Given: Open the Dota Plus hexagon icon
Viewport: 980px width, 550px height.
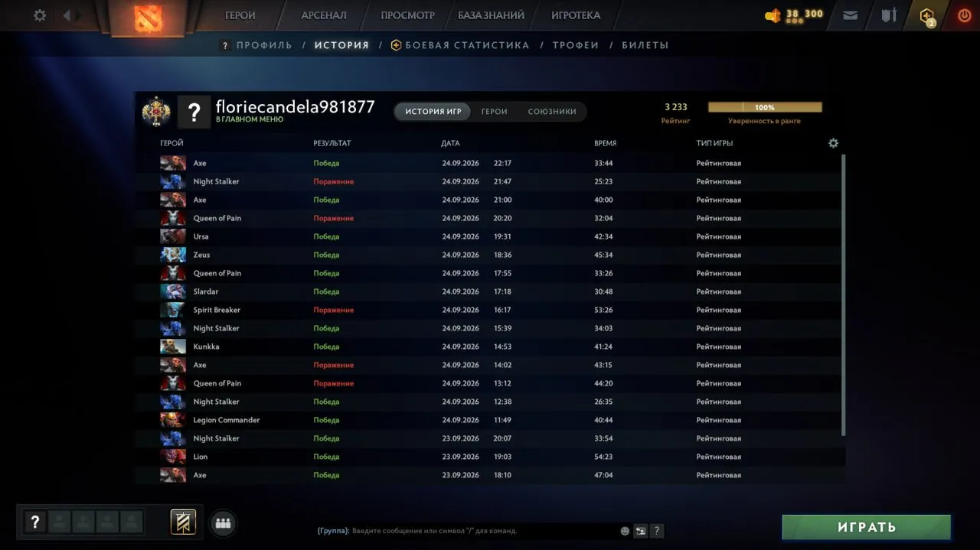Looking at the screenshot, I should coord(927,16).
